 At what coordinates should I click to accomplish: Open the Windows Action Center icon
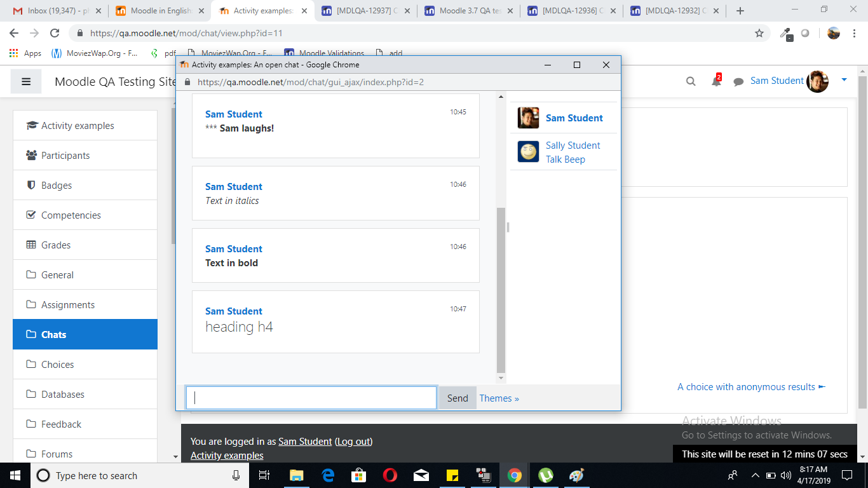pos(846,475)
